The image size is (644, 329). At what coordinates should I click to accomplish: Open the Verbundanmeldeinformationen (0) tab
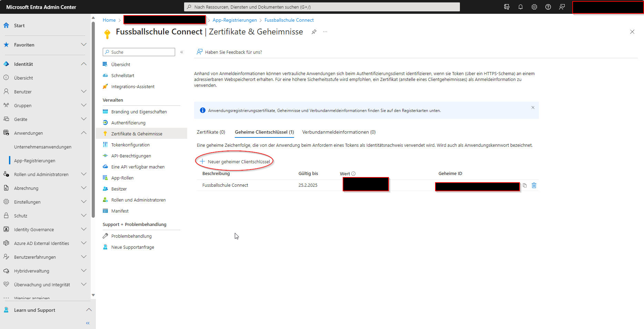pyautogui.click(x=339, y=132)
